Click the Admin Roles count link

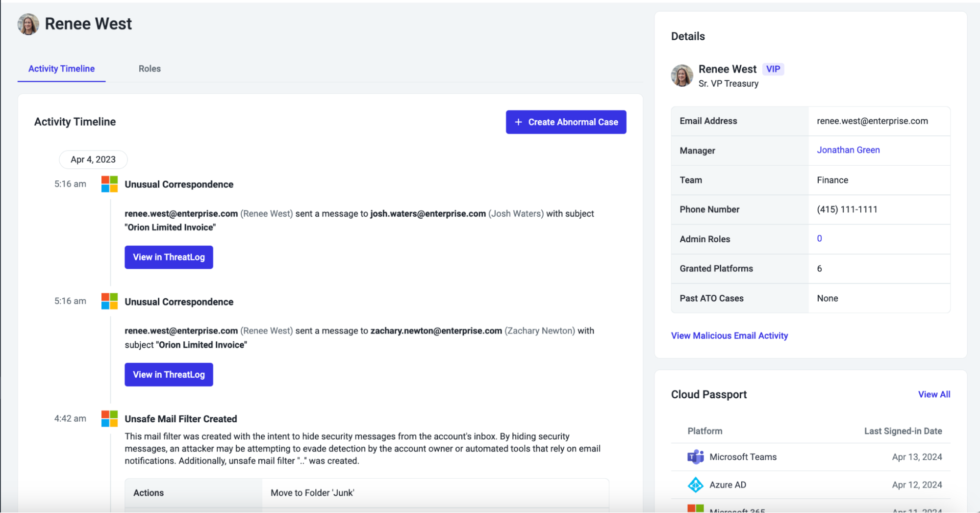point(819,239)
